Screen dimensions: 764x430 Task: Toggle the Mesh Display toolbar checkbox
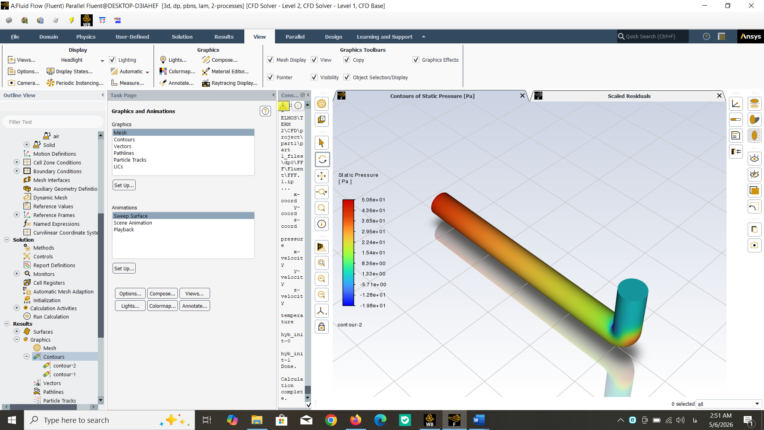point(270,60)
